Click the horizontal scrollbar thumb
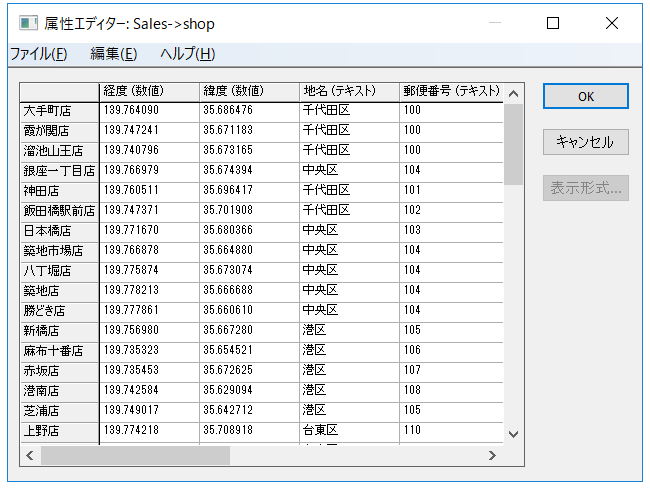This screenshot has width=650, height=489. click(x=135, y=455)
